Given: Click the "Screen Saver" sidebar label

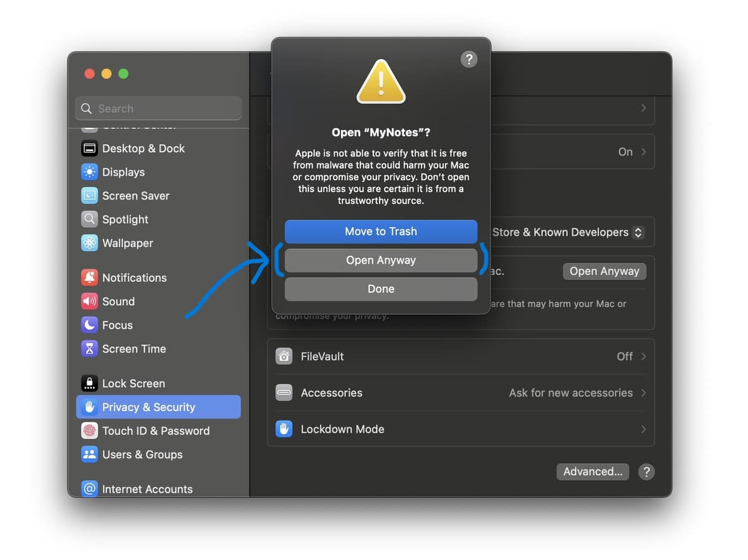Looking at the screenshot, I should click(x=136, y=196).
